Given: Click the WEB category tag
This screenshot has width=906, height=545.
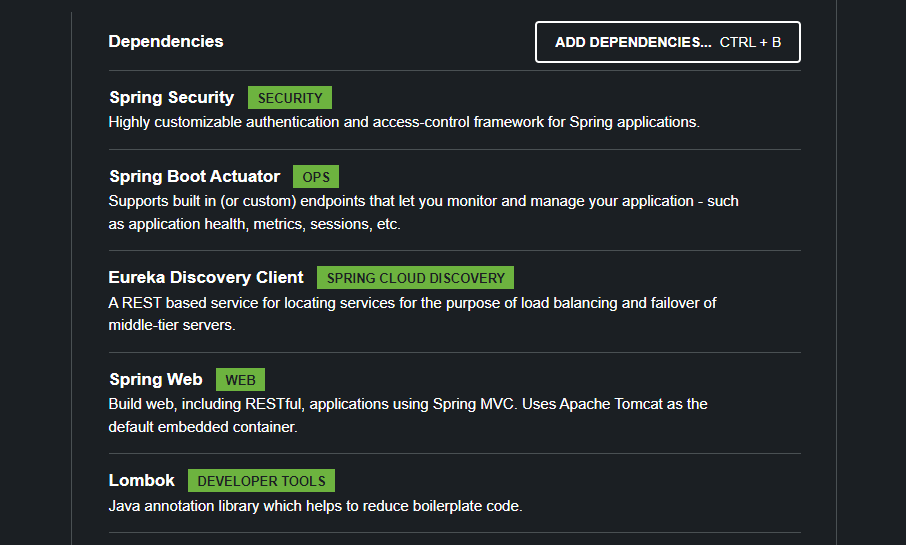Looking at the screenshot, I should [240, 380].
